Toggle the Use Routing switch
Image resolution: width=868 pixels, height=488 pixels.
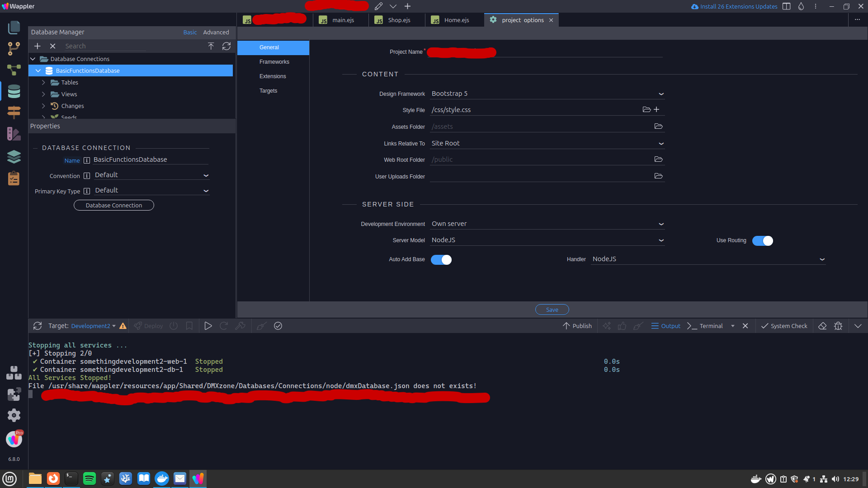click(762, 241)
